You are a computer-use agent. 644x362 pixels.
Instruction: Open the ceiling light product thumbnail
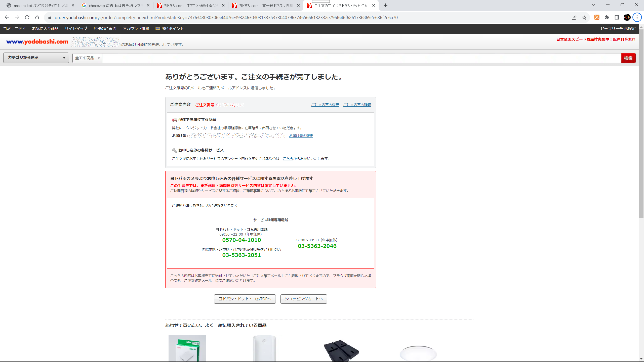click(x=418, y=353)
